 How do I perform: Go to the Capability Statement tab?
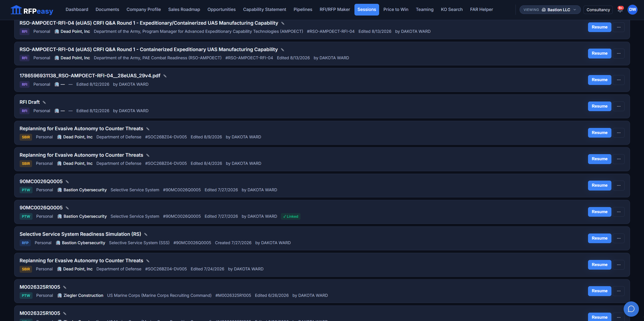[x=264, y=9]
